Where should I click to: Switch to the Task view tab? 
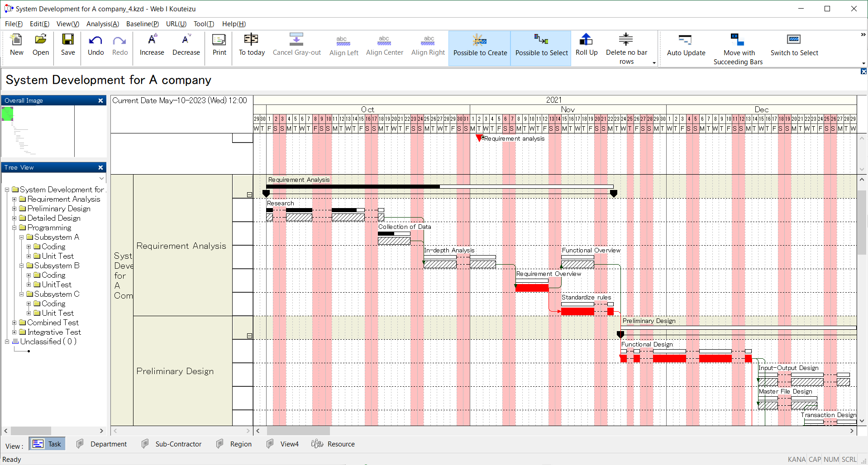point(48,444)
